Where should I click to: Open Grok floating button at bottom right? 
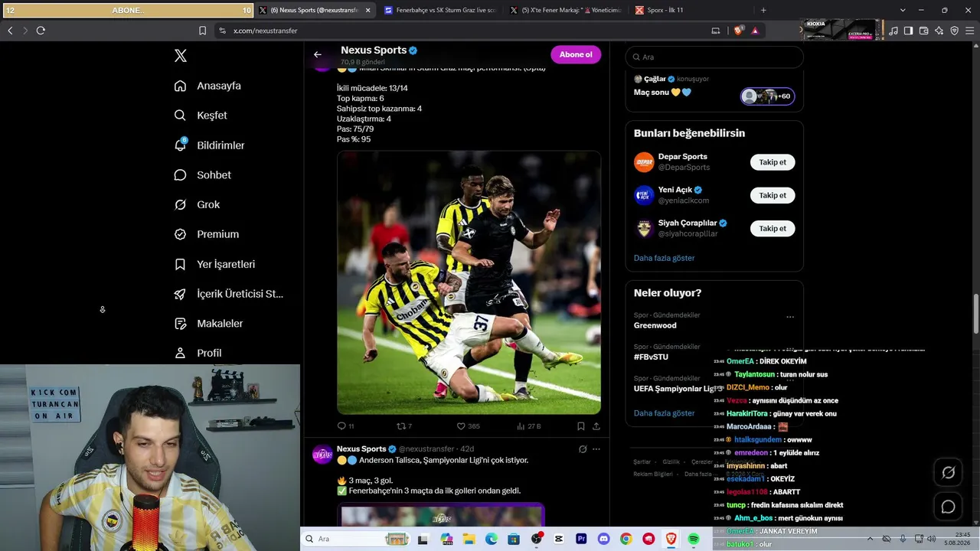click(x=948, y=473)
